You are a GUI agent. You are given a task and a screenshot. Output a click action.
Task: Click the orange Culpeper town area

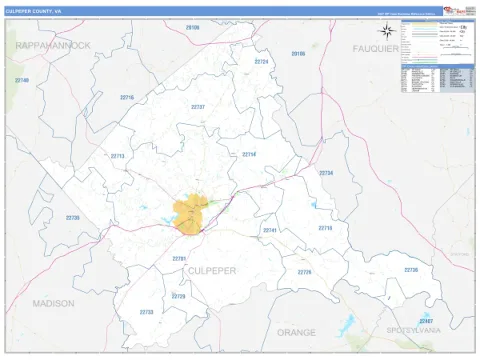(190, 215)
